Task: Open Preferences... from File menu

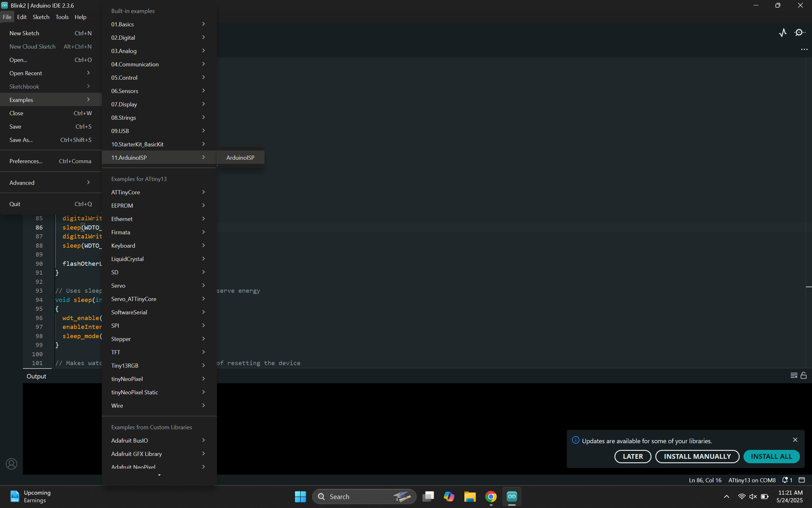Action: 51,161
